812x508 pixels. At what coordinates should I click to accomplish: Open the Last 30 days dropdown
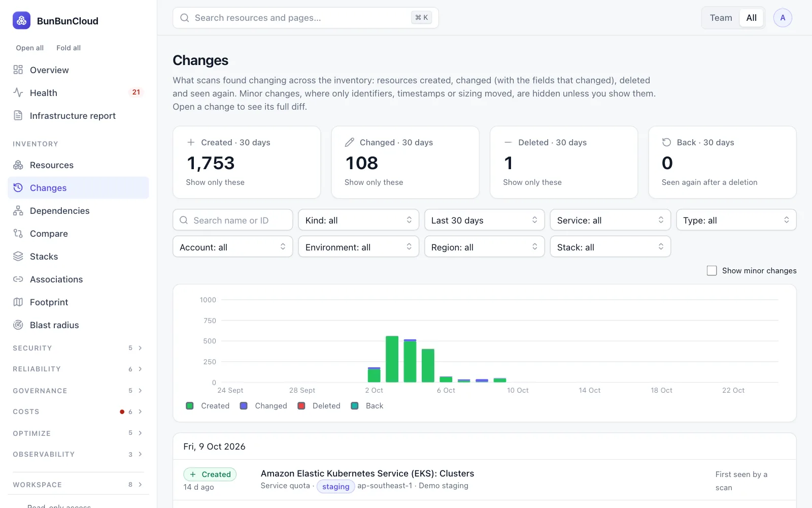pos(484,220)
